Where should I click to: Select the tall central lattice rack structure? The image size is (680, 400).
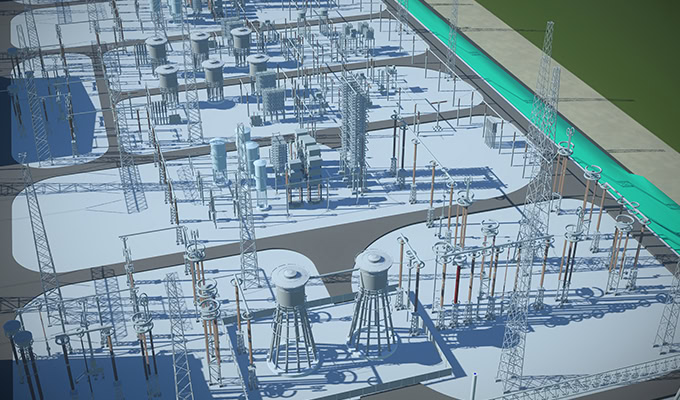point(353,125)
